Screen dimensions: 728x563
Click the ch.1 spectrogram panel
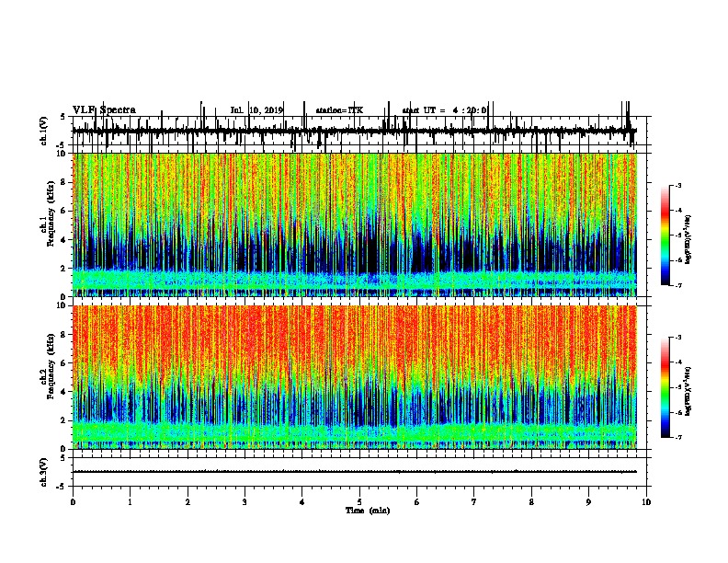coord(355,224)
